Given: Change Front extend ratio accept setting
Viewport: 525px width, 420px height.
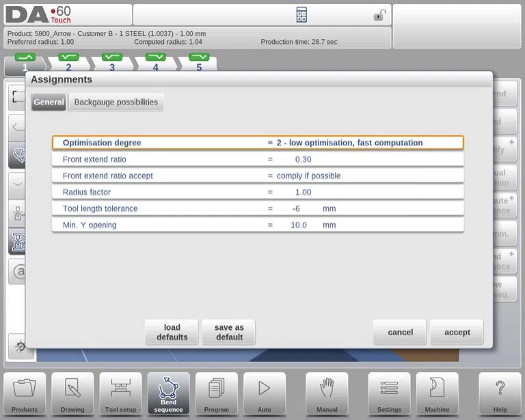Looking at the screenshot, I should click(x=258, y=176).
